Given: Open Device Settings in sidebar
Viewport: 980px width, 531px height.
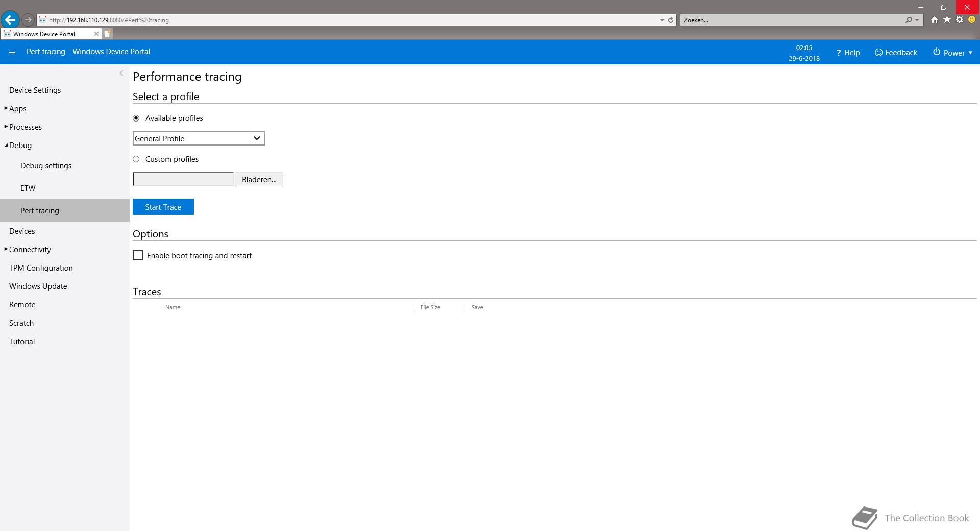Looking at the screenshot, I should pos(35,90).
